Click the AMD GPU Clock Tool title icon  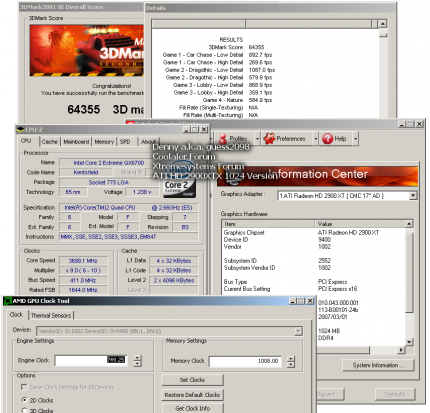[8, 301]
